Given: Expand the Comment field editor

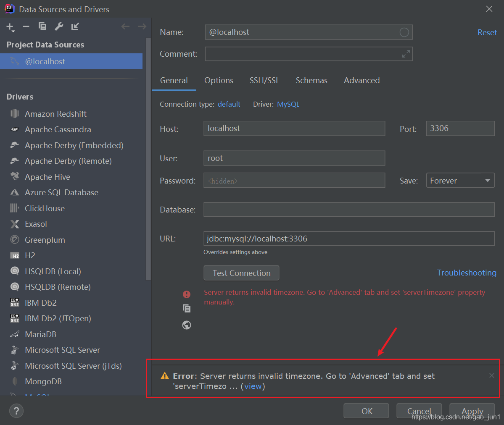Looking at the screenshot, I should coord(406,54).
